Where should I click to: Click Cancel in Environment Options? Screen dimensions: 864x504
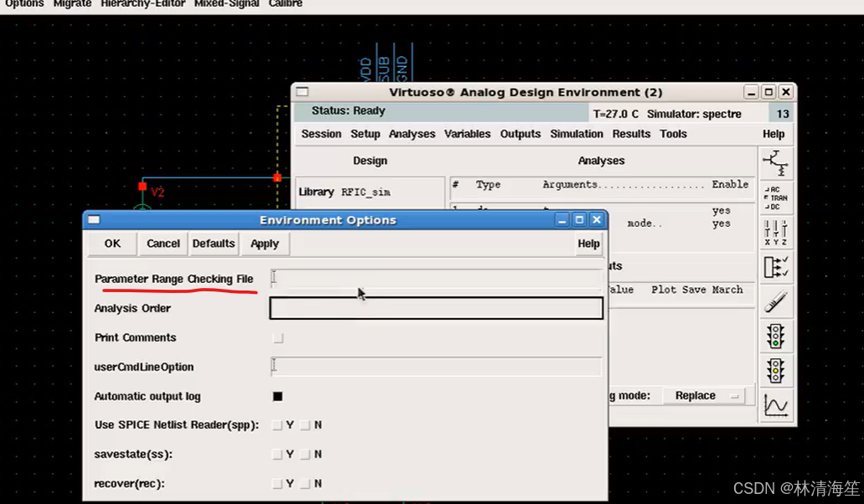[163, 243]
